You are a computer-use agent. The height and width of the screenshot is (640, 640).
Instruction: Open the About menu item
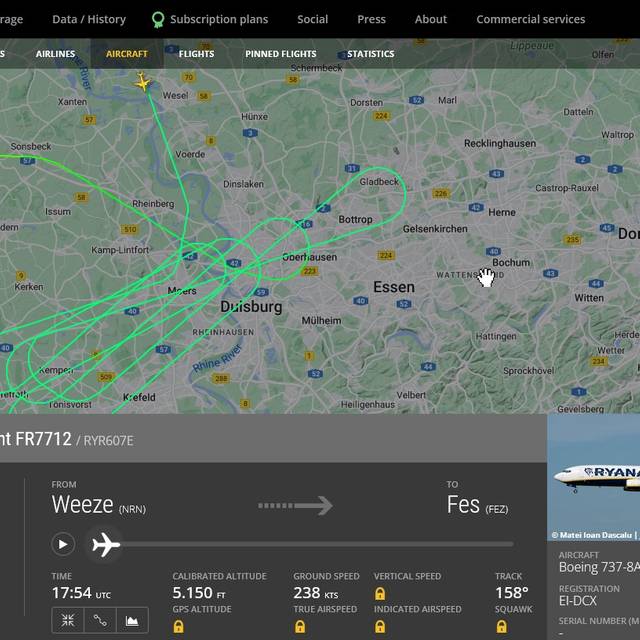tap(431, 19)
